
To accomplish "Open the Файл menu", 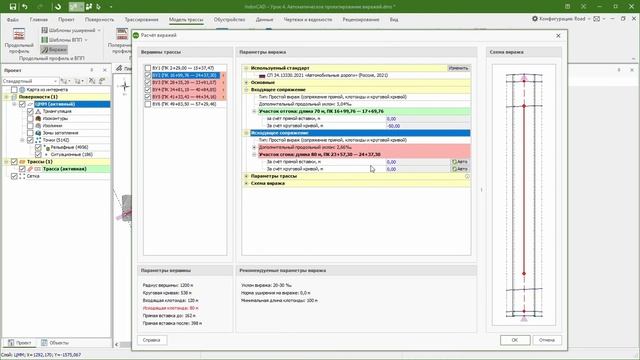I will pos(12,20).
